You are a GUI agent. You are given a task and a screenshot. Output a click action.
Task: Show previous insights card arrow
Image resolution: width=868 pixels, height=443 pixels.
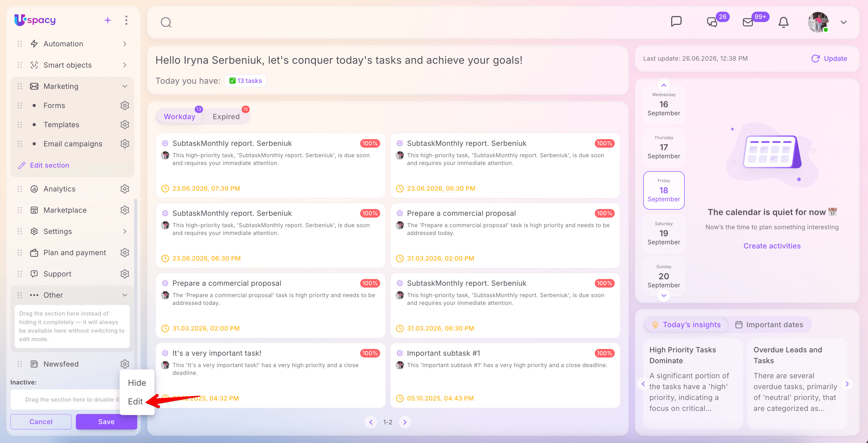(x=643, y=384)
